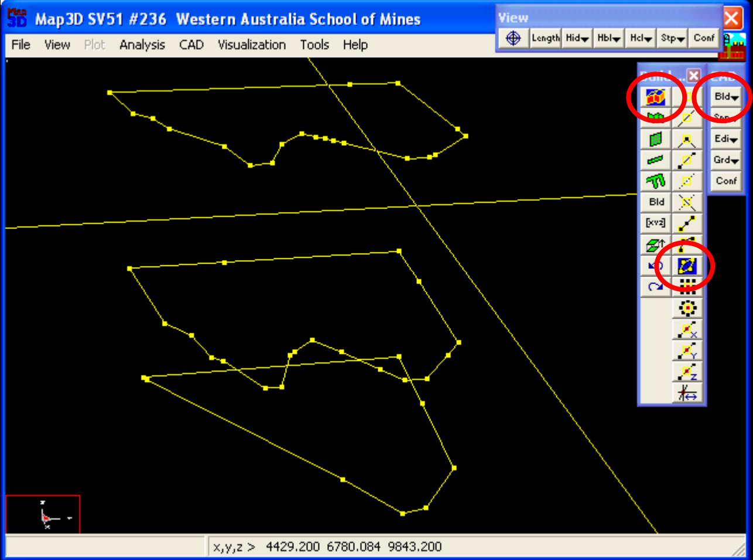The height and width of the screenshot is (560, 753).
Task: Click the blue redo arrow icon
Action: (x=655, y=286)
